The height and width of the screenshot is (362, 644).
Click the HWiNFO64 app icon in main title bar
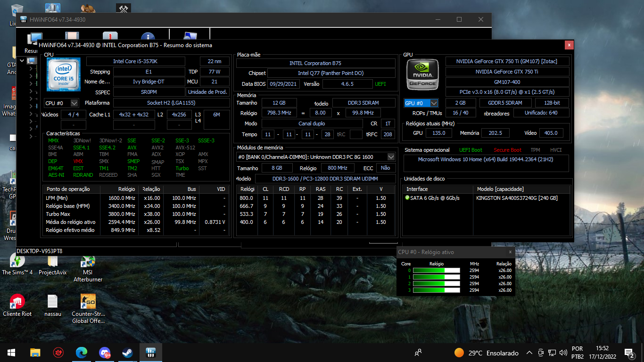coord(24,19)
